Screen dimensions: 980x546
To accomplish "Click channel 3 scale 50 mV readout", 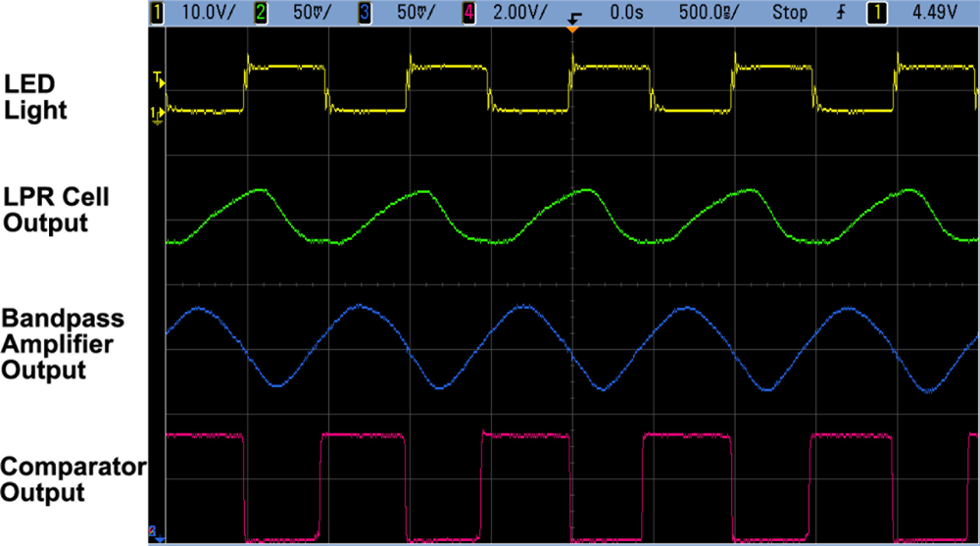I will pyautogui.click(x=410, y=13).
